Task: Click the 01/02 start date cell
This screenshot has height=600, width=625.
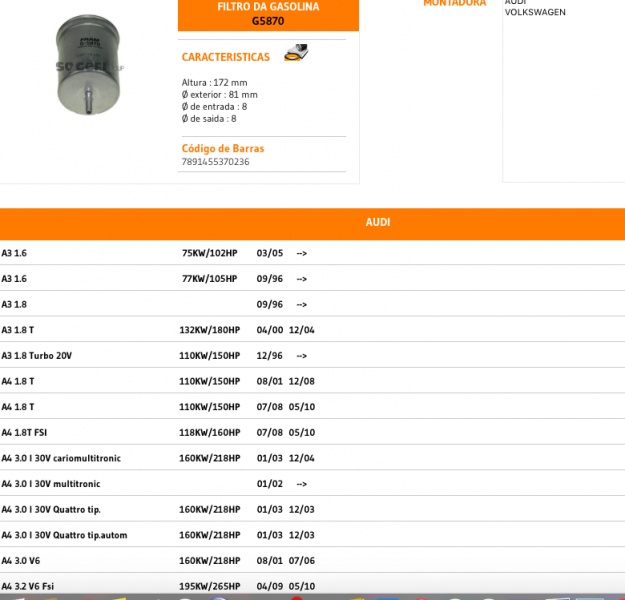Action: 269,484
